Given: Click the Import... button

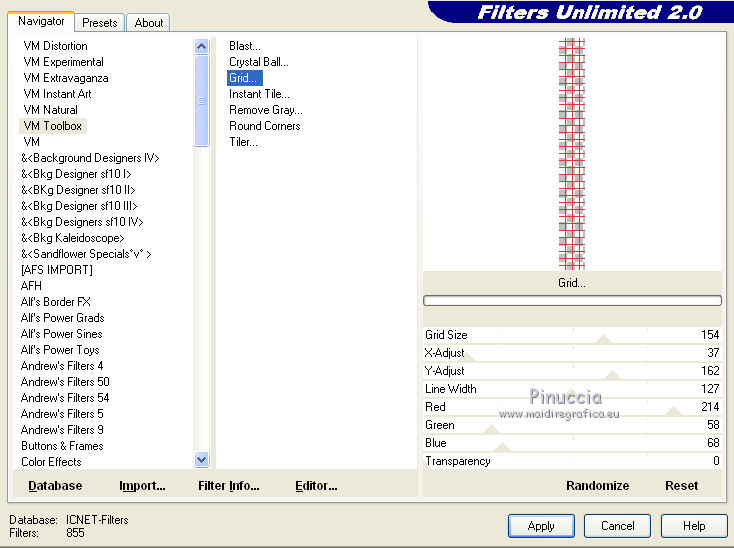Looking at the screenshot, I should pos(142,486).
